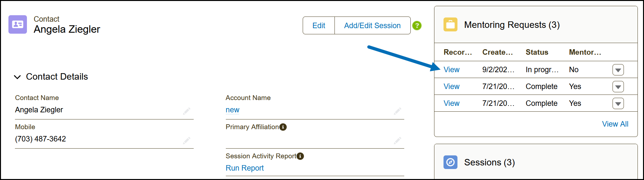The image size is (644, 180).
Task: Click the Add/Edit Session button
Action: (x=372, y=26)
